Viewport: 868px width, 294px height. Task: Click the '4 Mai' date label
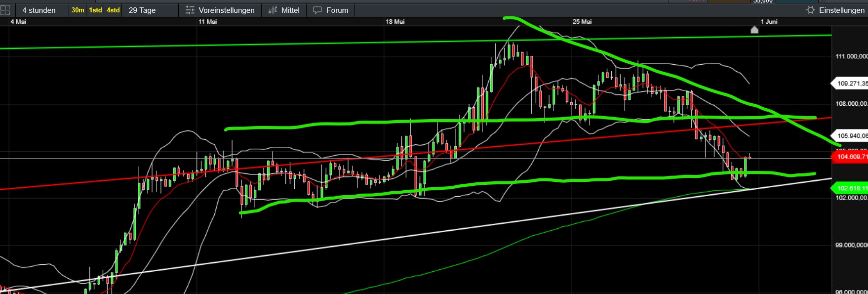click(x=18, y=22)
